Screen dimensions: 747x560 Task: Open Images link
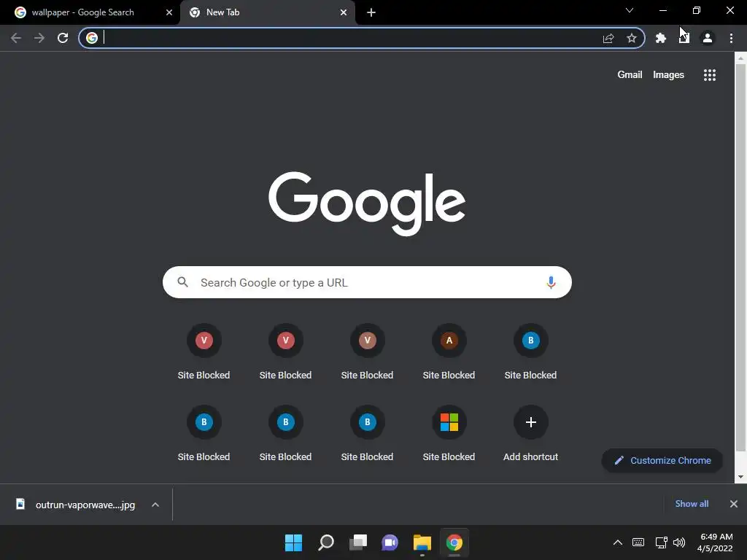click(668, 75)
